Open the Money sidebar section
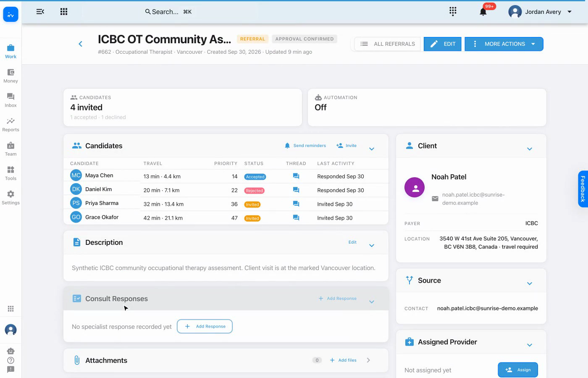Viewport: 588px width, 378px height. (11, 76)
